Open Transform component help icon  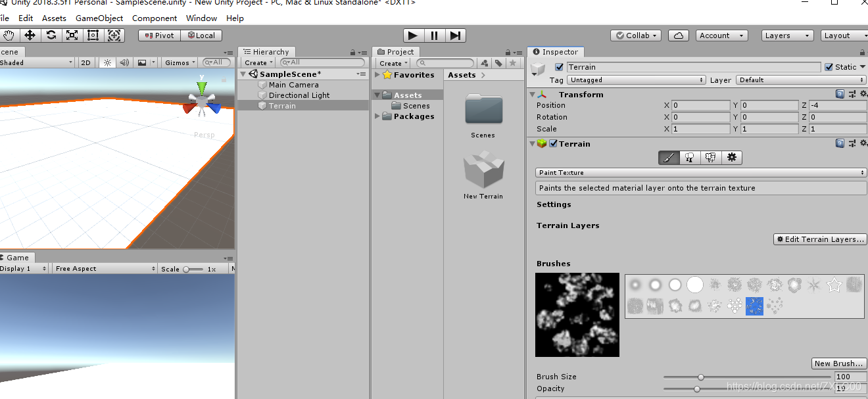tap(840, 95)
